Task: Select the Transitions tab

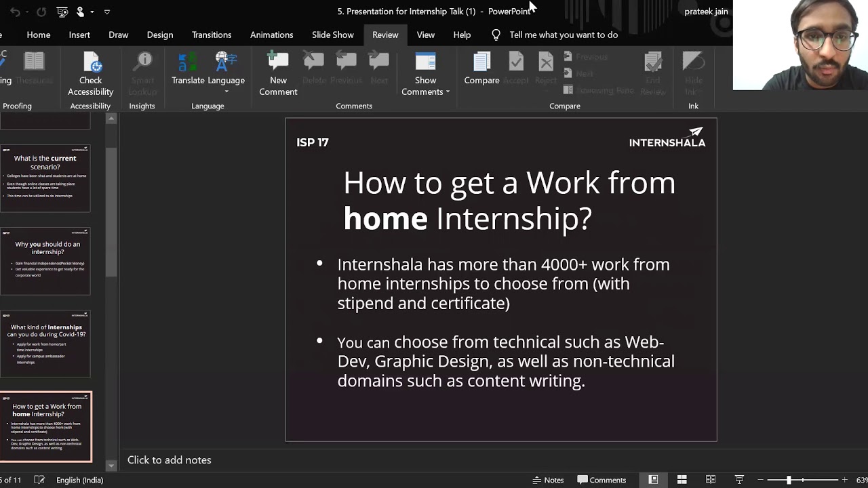Action: [x=212, y=35]
